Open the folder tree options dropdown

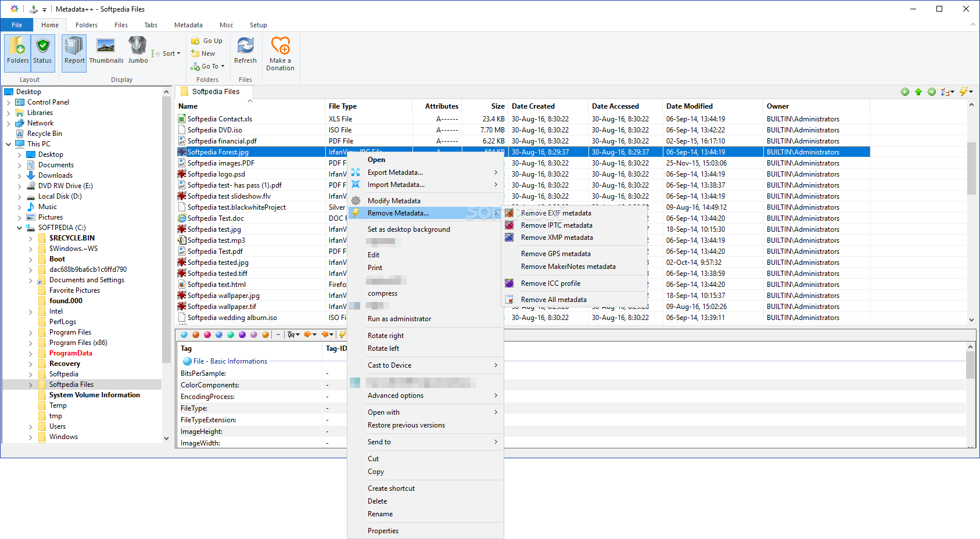pyautogui.click(x=948, y=92)
